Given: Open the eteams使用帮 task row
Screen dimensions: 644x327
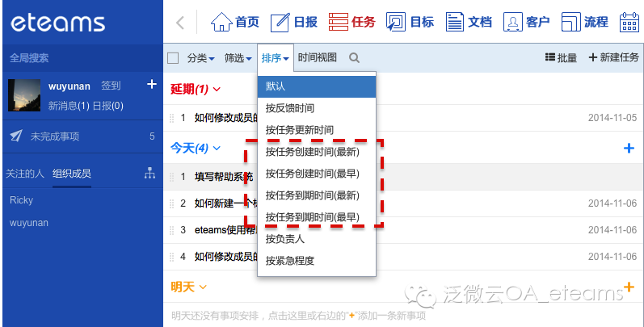Looking at the screenshot, I should [x=226, y=230].
